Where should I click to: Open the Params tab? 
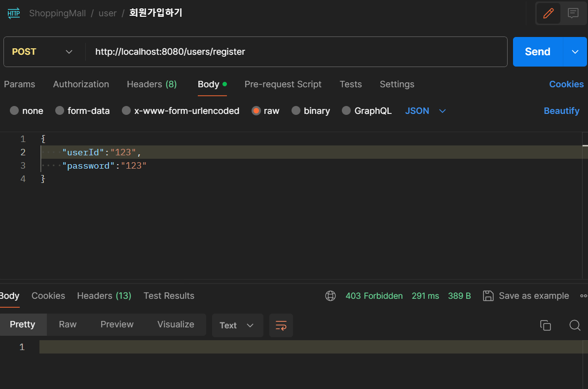point(20,84)
